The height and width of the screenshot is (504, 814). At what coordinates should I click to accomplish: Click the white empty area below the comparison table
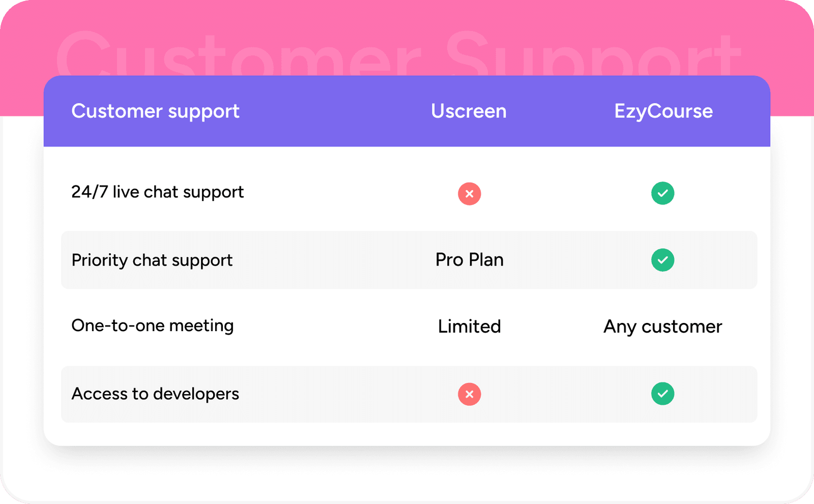407,476
